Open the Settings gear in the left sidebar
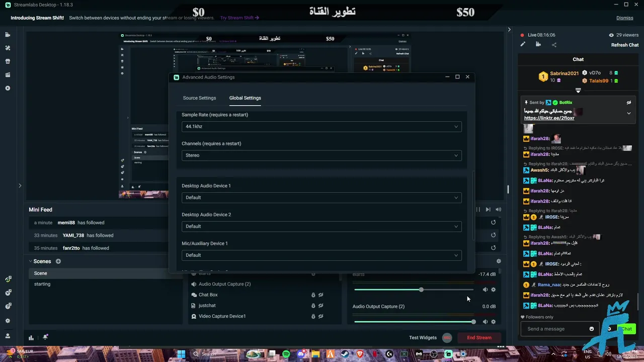Screen dimensions: 644x362 pos(8,321)
